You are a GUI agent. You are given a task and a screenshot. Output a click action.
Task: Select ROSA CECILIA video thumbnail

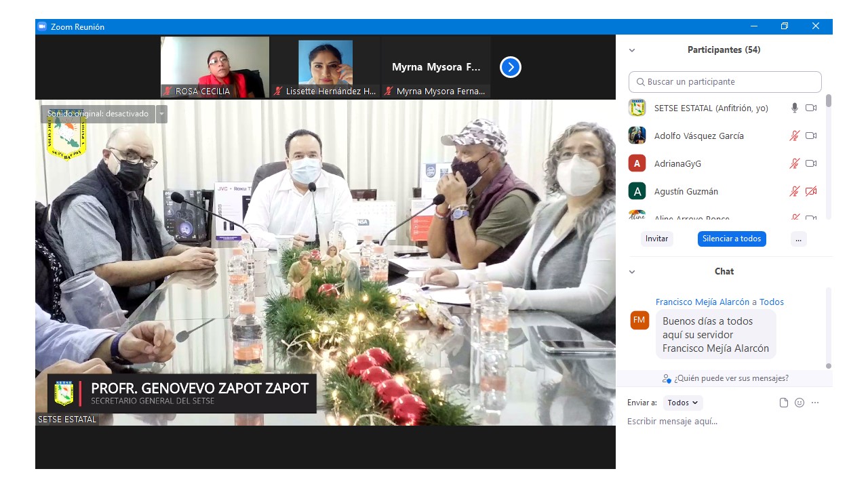pos(215,67)
